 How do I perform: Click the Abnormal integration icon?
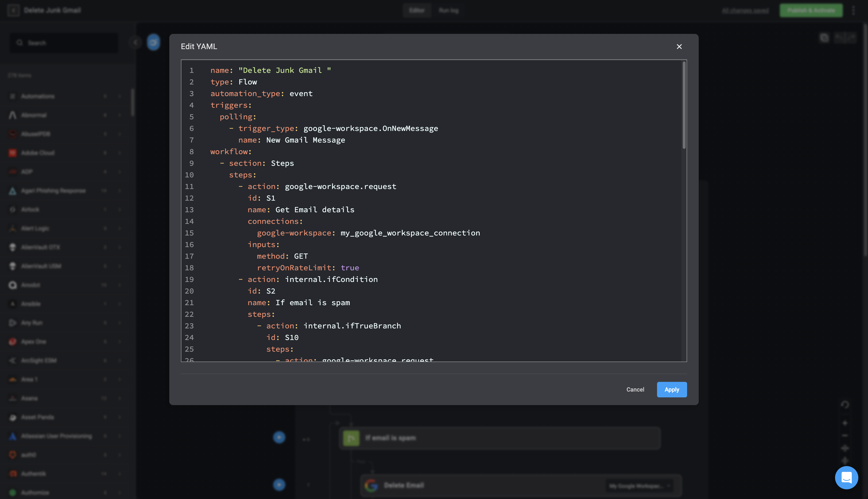(13, 115)
